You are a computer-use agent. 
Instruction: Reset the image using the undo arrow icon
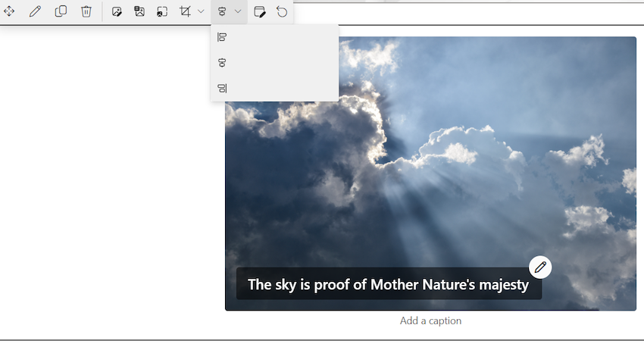tap(282, 11)
